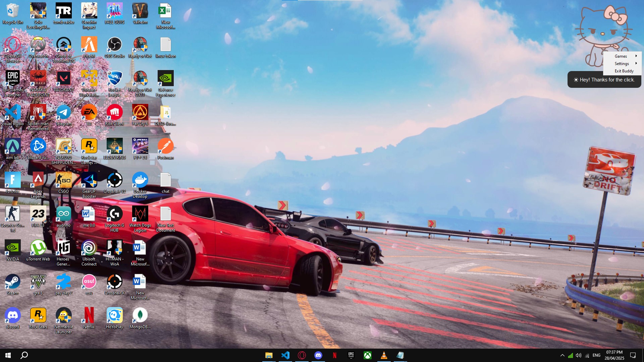Select the Rocket League icon

tap(114, 84)
